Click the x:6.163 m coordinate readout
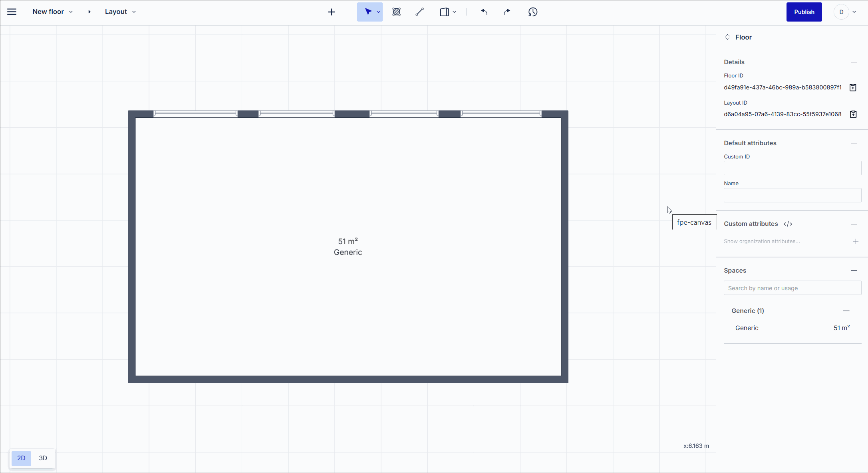Image resolution: width=868 pixels, height=473 pixels. [696, 446]
